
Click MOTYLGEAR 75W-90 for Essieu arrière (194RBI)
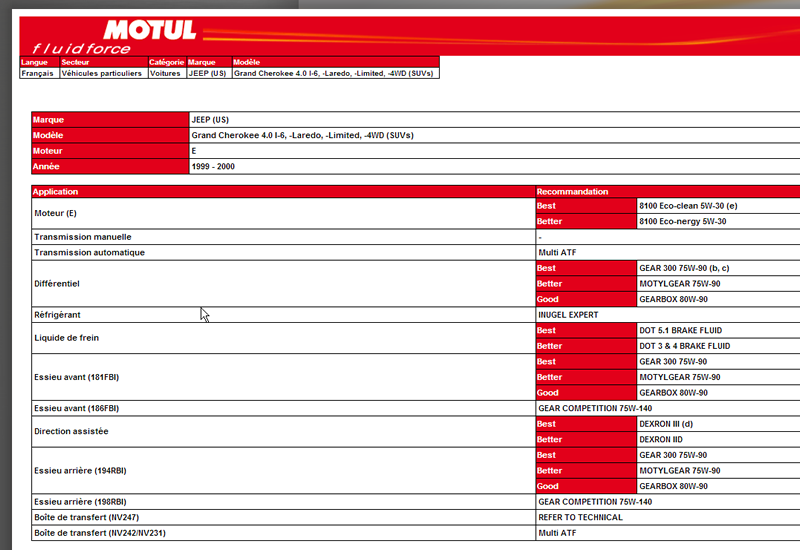[x=680, y=470]
